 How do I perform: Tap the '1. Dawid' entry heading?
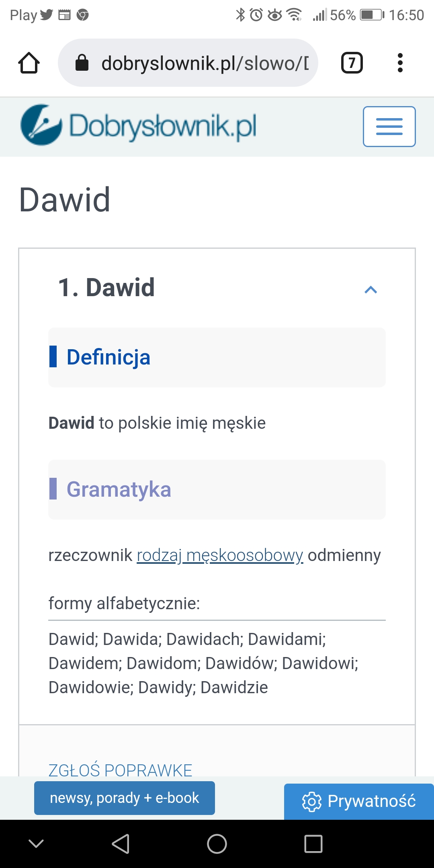[106, 288]
